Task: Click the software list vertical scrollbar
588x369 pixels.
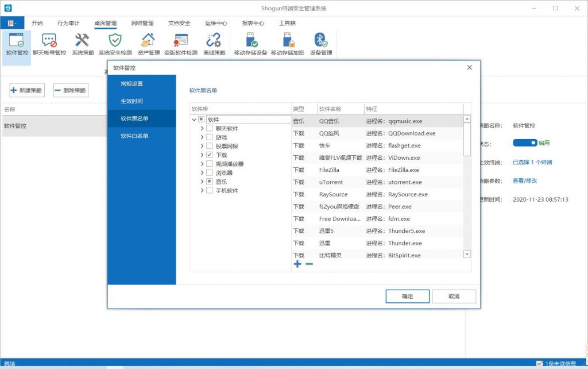Action: coord(466,195)
